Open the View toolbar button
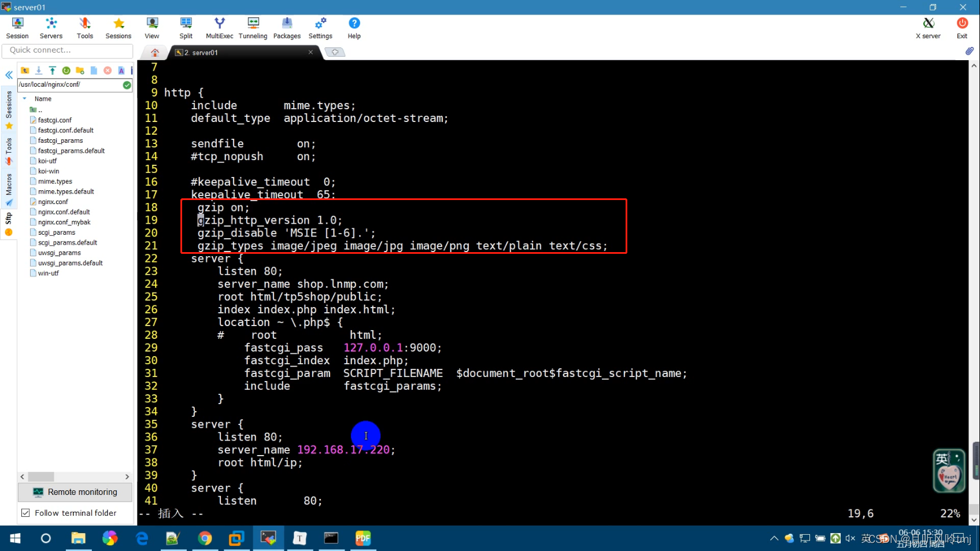The width and height of the screenshot is (980, 551). tap(152, 28)
